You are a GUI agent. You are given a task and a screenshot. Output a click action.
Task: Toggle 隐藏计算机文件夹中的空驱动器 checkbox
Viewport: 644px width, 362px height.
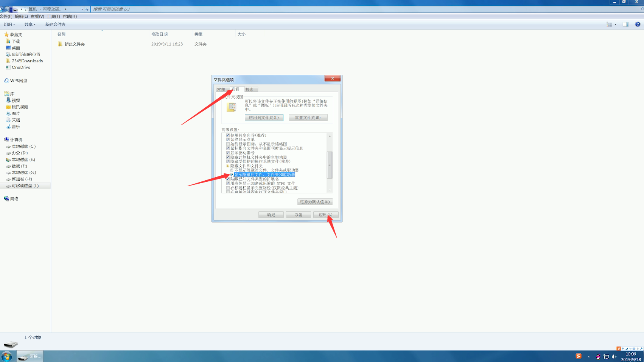228,157
